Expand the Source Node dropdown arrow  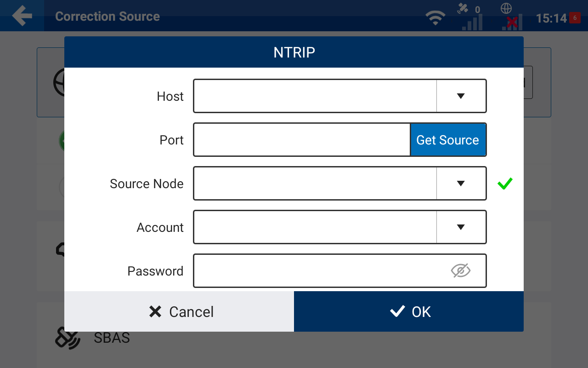pos(461,184)
